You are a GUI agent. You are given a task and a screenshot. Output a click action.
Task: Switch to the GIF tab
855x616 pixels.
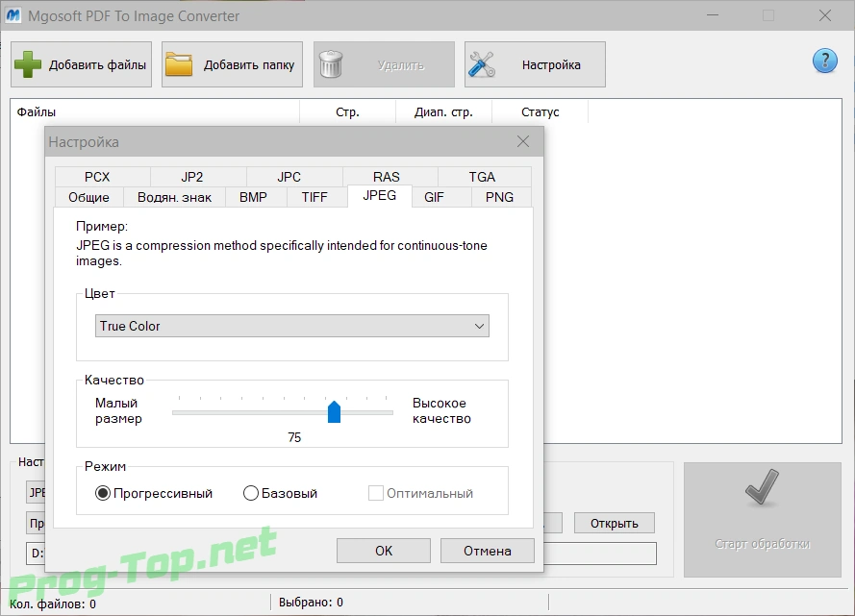(x=434, y=197)
